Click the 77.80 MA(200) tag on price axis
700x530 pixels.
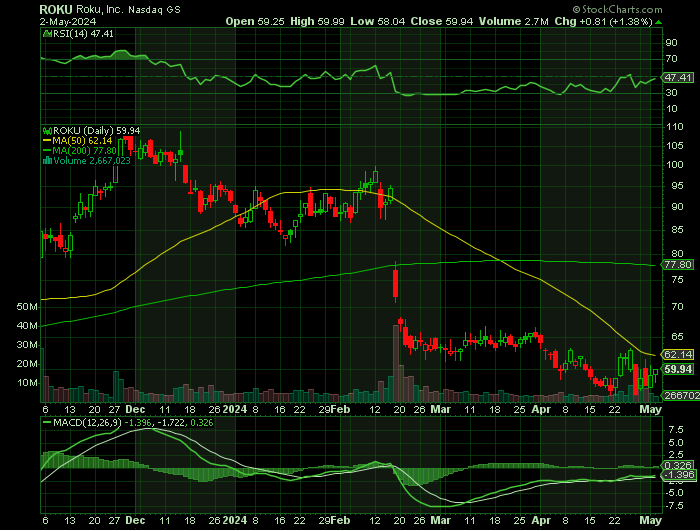coord(678,265)
